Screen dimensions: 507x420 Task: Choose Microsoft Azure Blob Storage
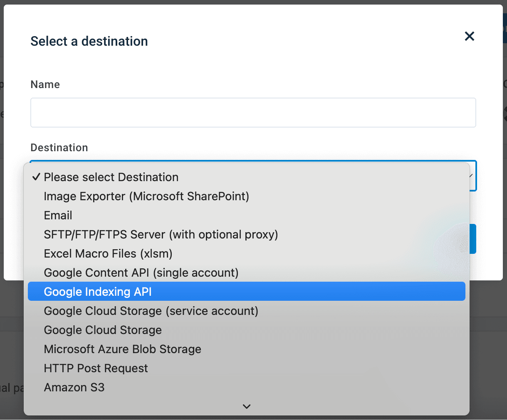pyautogui.click(x=122, y=349)
